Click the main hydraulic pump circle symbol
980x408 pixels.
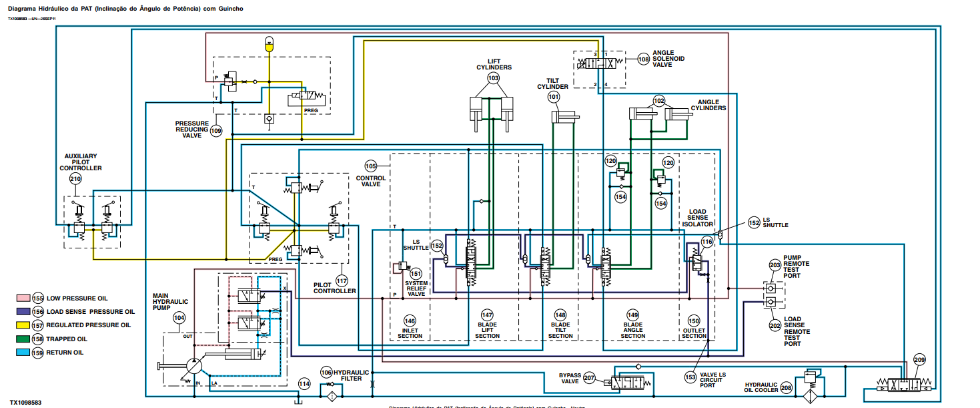coord(193,367)
